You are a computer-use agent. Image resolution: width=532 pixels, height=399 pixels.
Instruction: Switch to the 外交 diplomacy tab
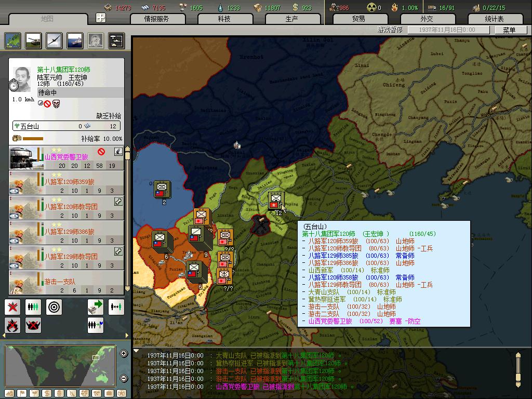[427, 19]
